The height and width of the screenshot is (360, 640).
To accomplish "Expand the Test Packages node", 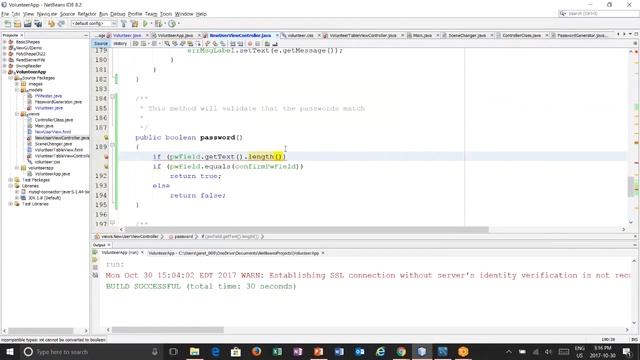I will coord(11,180).
